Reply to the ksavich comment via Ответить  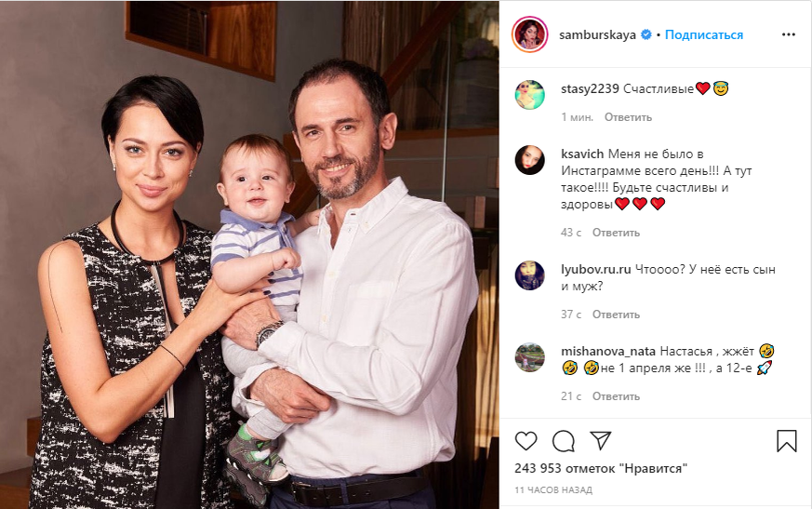(616, 233)
